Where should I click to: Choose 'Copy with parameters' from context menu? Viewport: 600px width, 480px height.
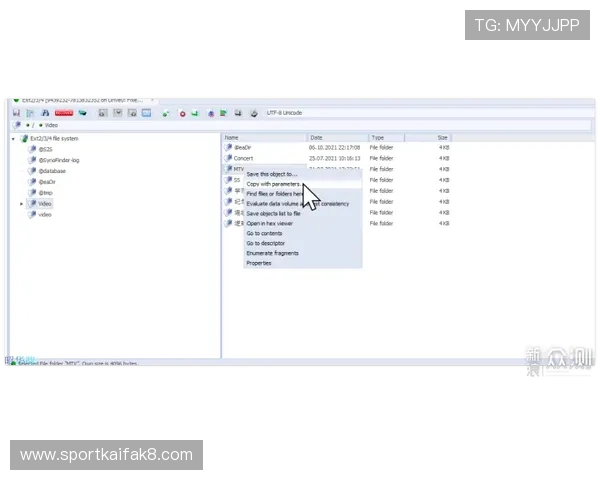tap(273, 184)
